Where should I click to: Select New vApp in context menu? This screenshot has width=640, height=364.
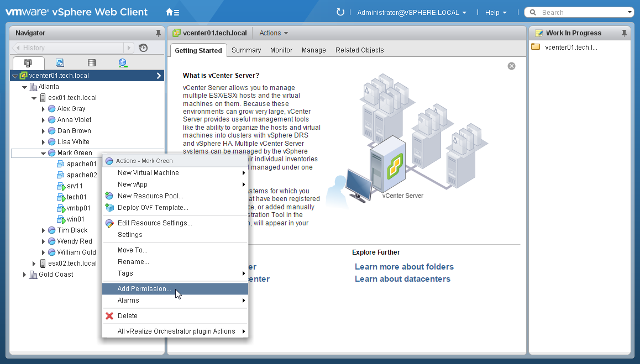coord(175,184)
